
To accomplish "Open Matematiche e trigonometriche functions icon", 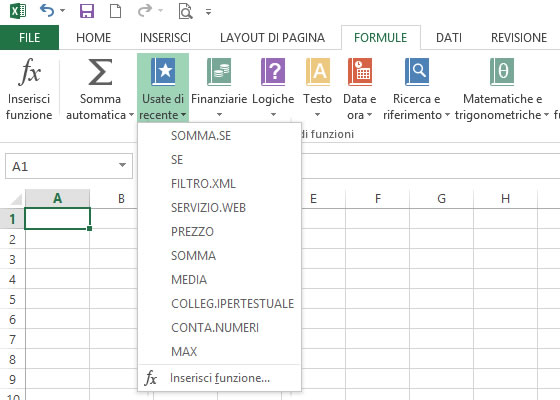I will click(502, 72).
